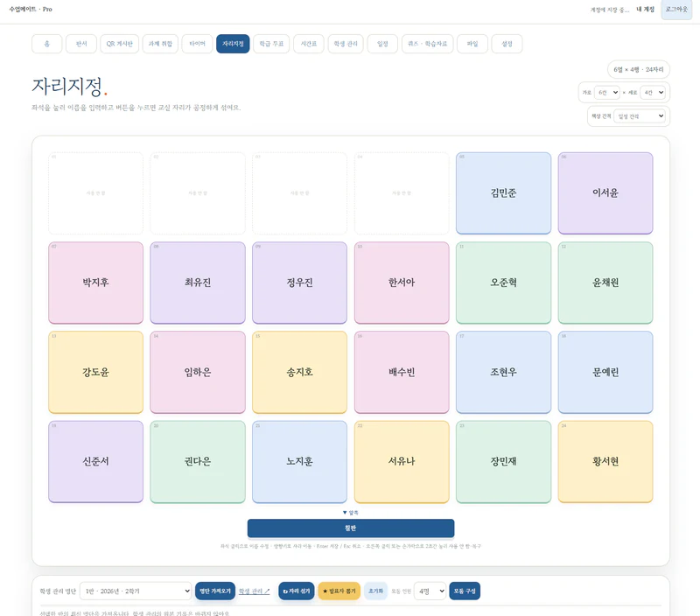Click the 6열 × 4행 · 24자리 badge
700x616 pixels.
(639, 70)
